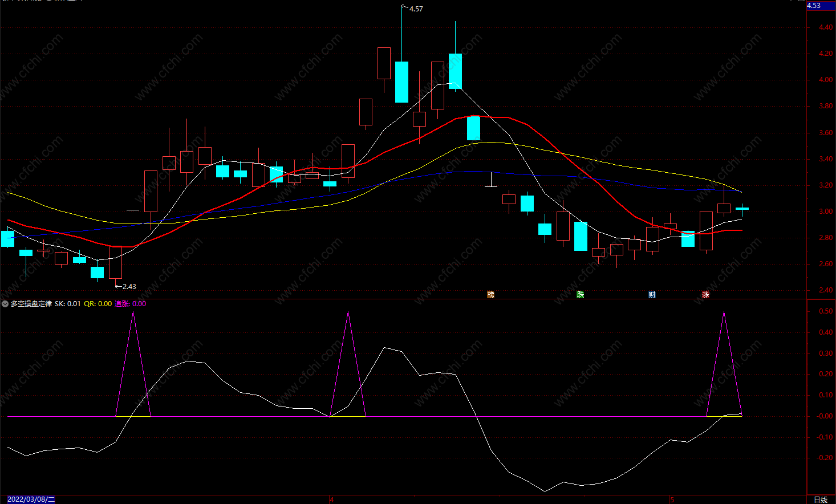836x504 pixels.
Task: Click the 4.40 price axis label
Action: pos(825,27)
